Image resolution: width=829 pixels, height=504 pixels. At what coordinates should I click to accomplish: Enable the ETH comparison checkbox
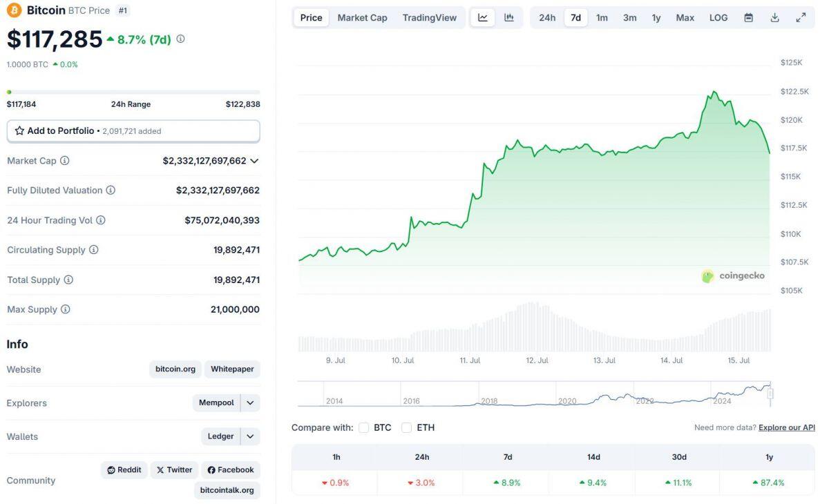coord(406,427)
